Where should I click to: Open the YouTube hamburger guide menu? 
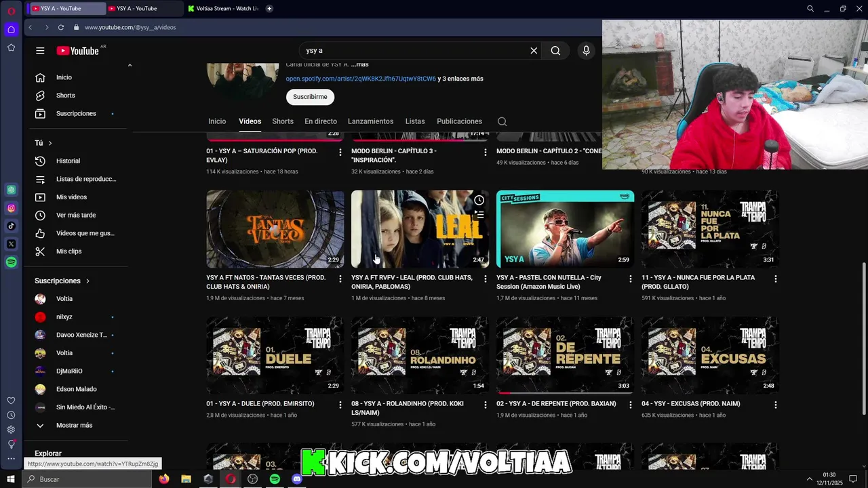[x=40, y=51]
